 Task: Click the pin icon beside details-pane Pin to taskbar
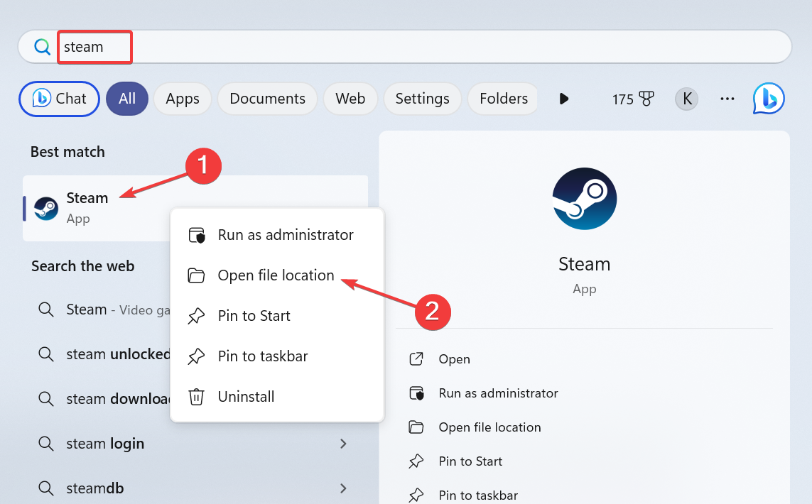coord(416,495)
